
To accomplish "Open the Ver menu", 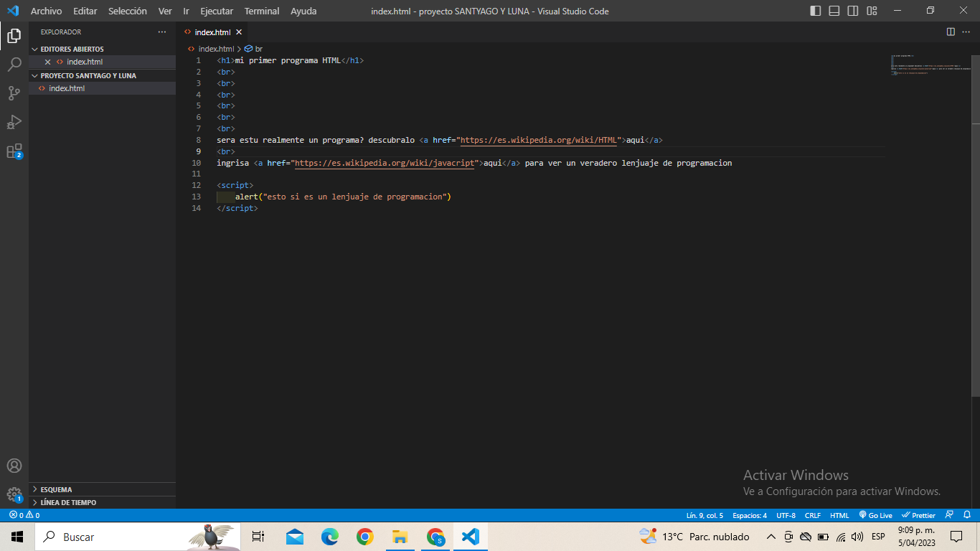I will pos(165,11).
